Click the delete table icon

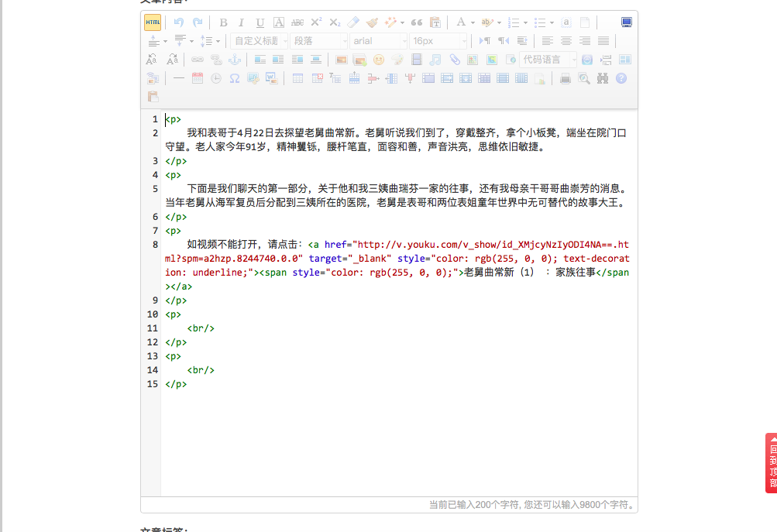[317, 78]
